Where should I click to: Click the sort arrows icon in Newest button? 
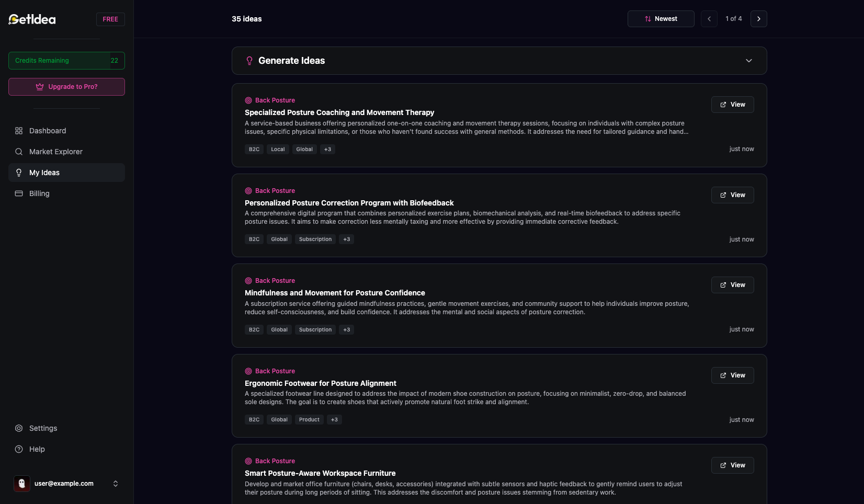tap(647, 18)
